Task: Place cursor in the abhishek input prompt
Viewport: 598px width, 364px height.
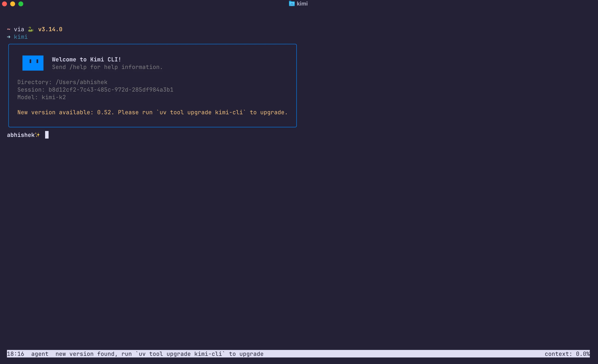Action: click(x=47, y=135)
